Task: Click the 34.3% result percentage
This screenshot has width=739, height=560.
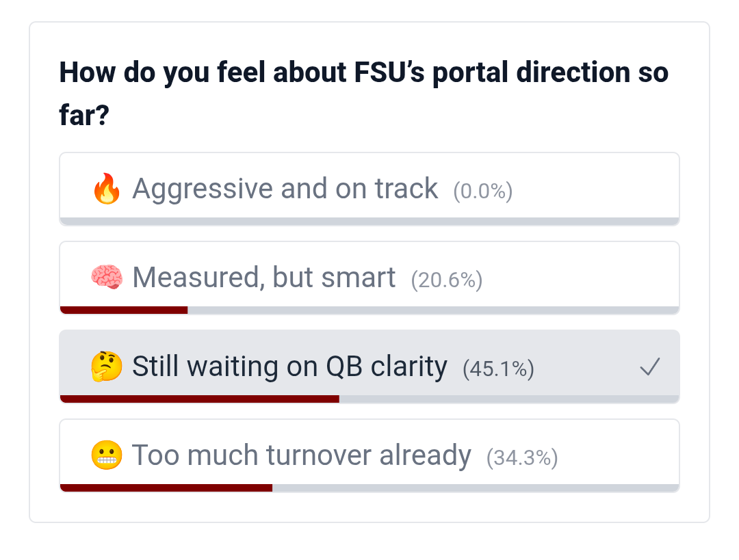Action: pyautogui.click(x=522, y=457)
